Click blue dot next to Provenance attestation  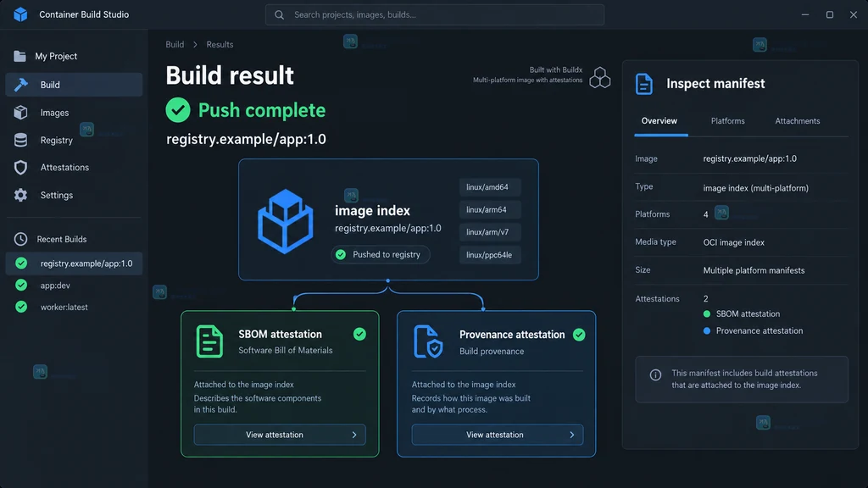tap(706, 331)
